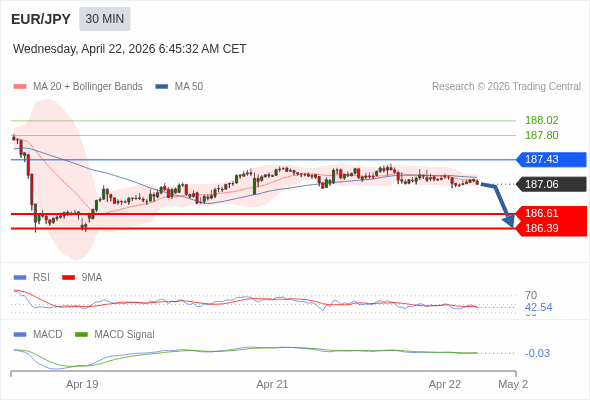
Task: Click the Apr 19 axis date label
Action: click(x=82, y=385)
